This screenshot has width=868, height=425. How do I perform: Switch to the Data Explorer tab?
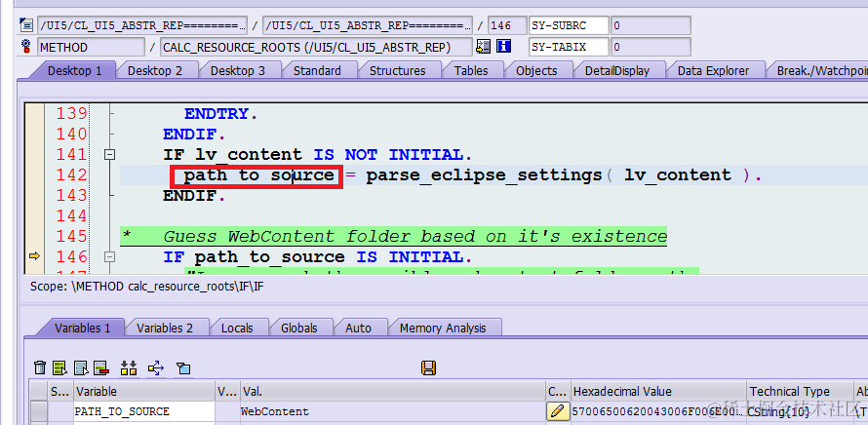713,71
